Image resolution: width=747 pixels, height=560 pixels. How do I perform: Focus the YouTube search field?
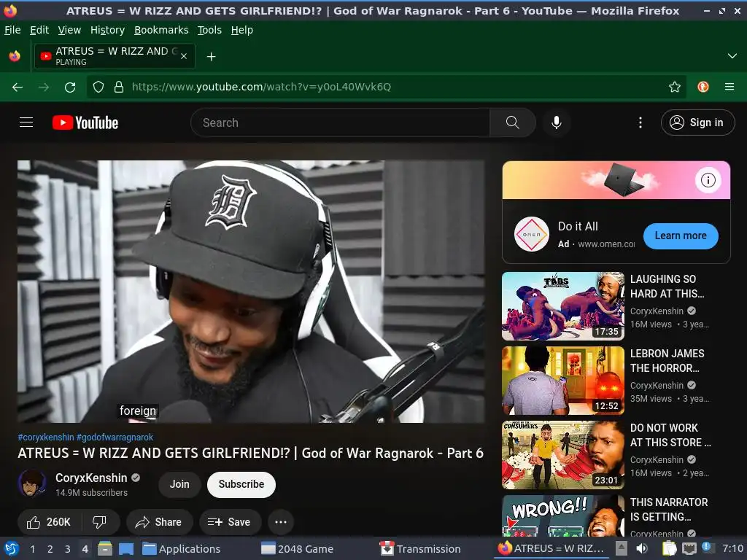(340, 122)
